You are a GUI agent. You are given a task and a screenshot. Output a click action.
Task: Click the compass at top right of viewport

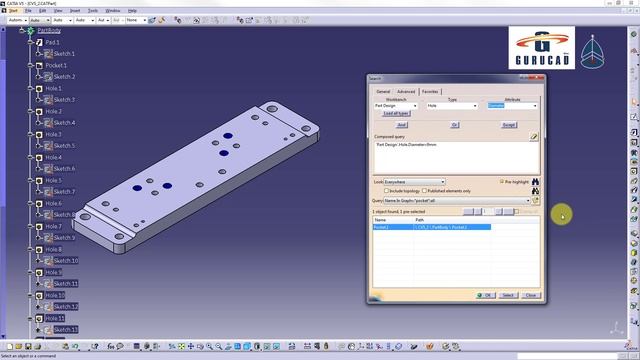(x=593, y=52)
